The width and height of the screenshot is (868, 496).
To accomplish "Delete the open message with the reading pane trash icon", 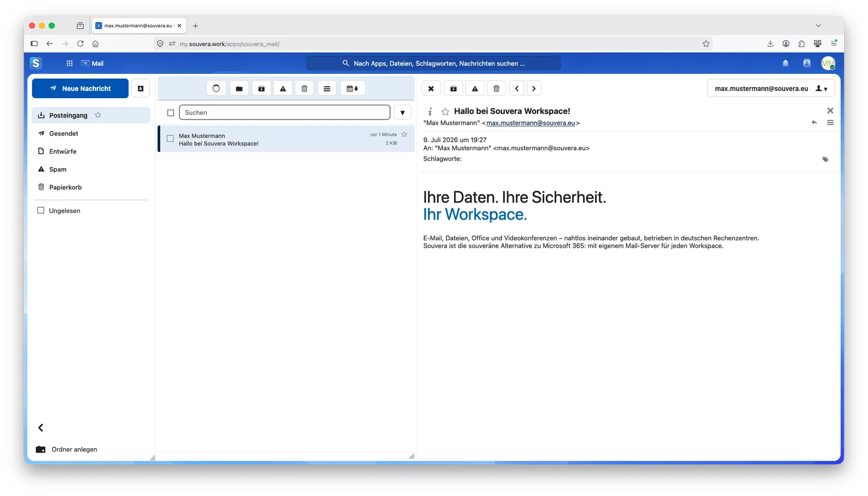I will coord(496,88).
